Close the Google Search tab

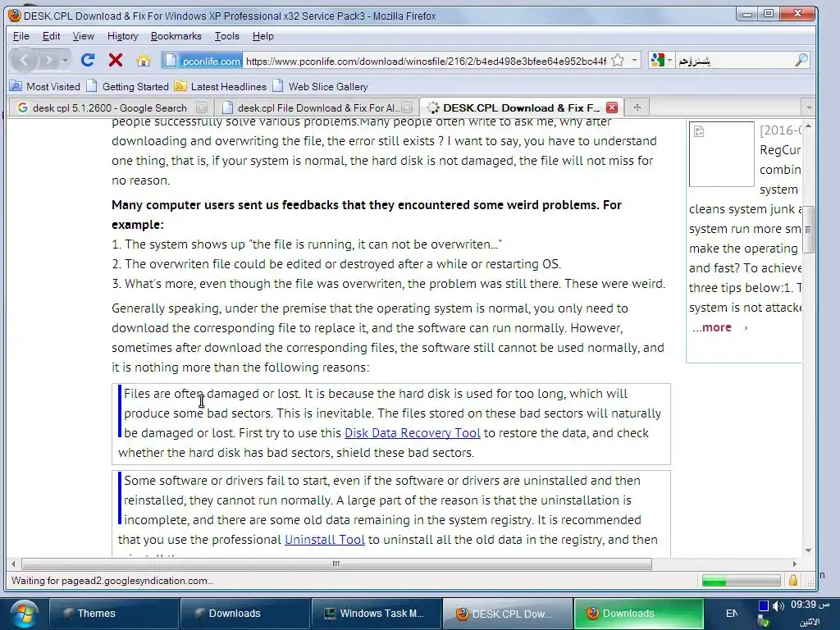(x=202, y=107)
